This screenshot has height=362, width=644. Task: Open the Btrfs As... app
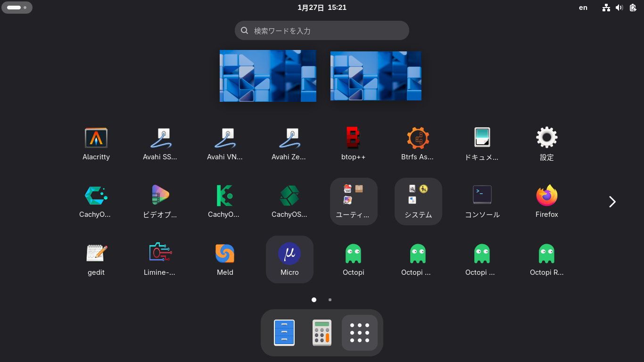coord(418,144)
